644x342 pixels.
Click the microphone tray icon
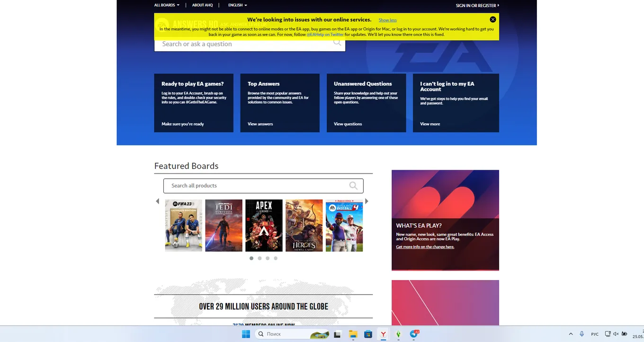[x=582, y=334]
